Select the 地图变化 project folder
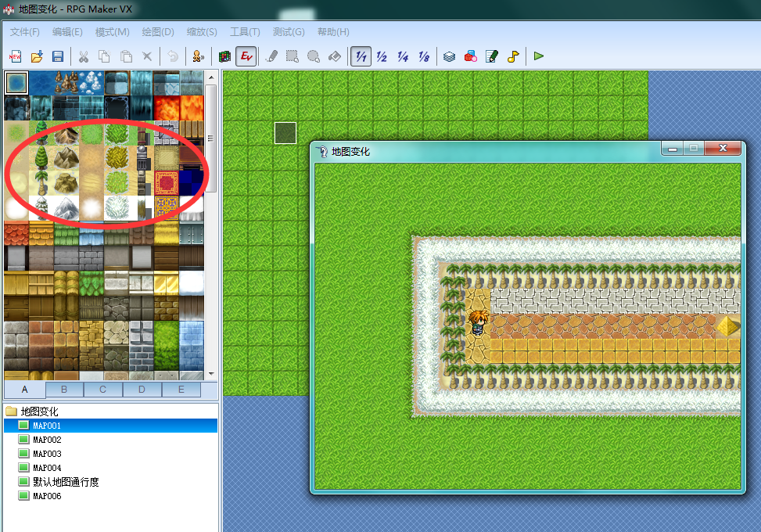 39,412
